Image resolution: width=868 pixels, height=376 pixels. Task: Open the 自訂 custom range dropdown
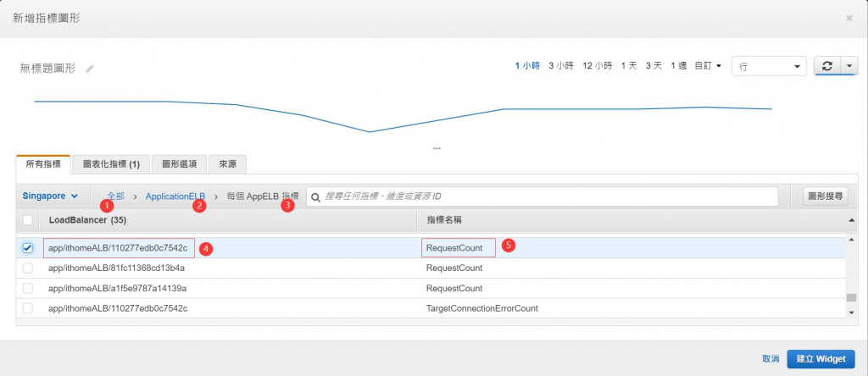708,66
